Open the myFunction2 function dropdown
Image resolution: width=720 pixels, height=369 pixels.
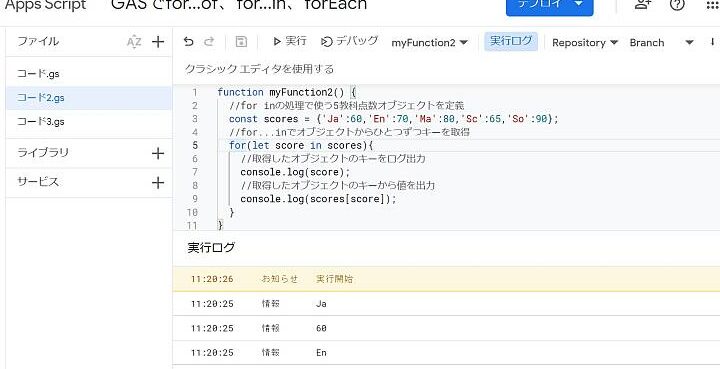click(x=429, y=43)
